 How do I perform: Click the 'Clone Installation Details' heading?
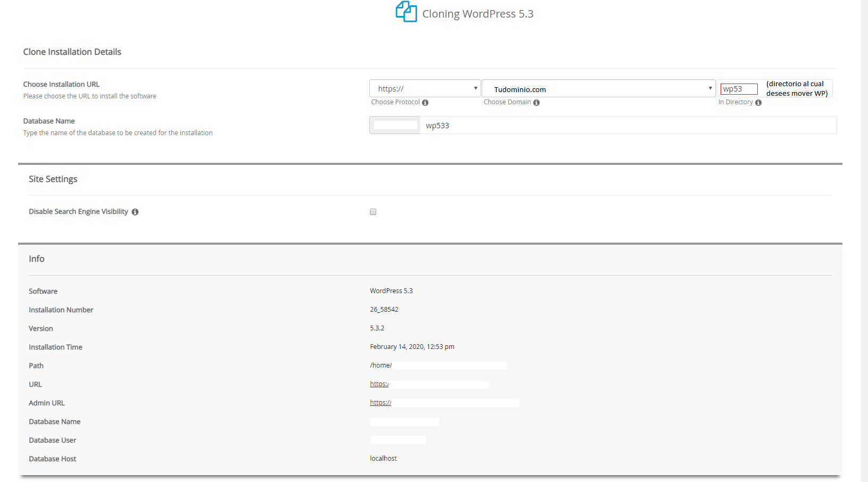coord(72,52)
